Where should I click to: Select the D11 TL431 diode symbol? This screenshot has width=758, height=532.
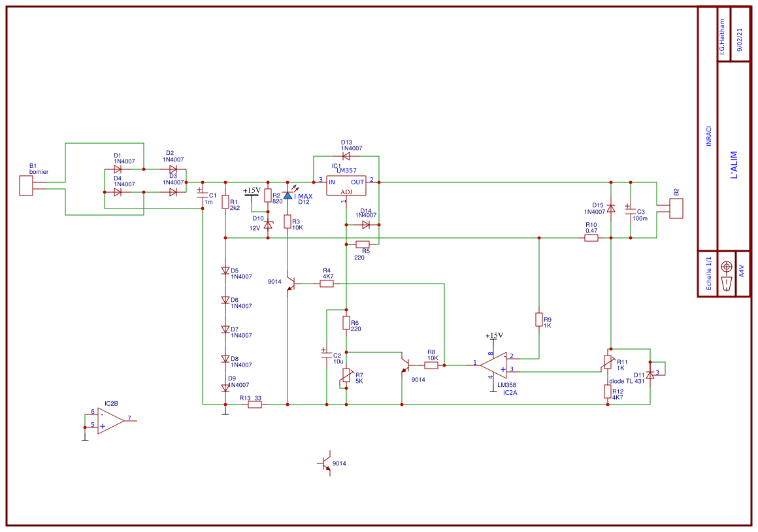click(x=650, y=374)
